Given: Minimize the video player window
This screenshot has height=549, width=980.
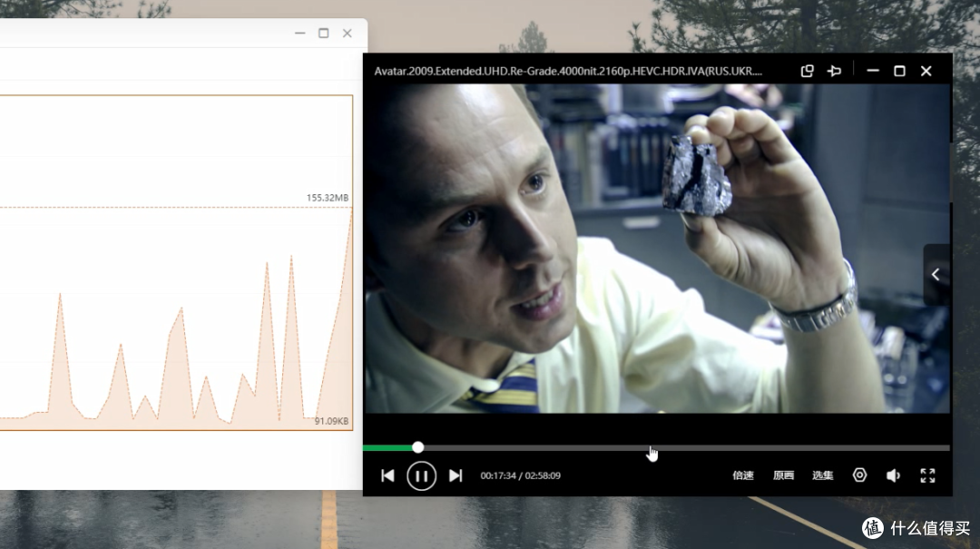Looking at the screenshot, I should point(873,72).
